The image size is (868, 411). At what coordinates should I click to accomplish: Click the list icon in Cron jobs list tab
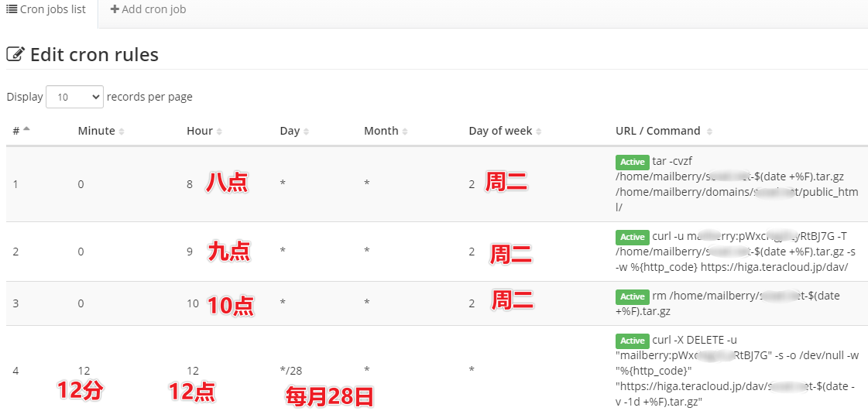point(12,9)
